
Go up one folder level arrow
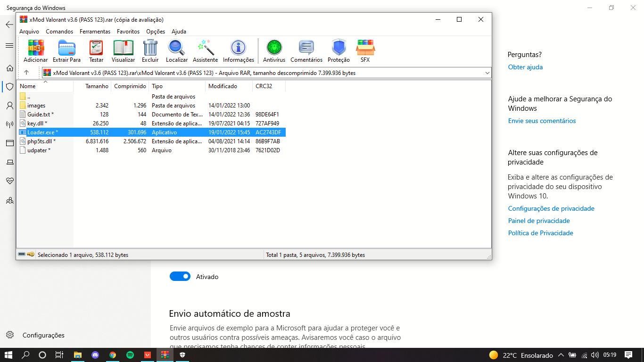point(26,73)
